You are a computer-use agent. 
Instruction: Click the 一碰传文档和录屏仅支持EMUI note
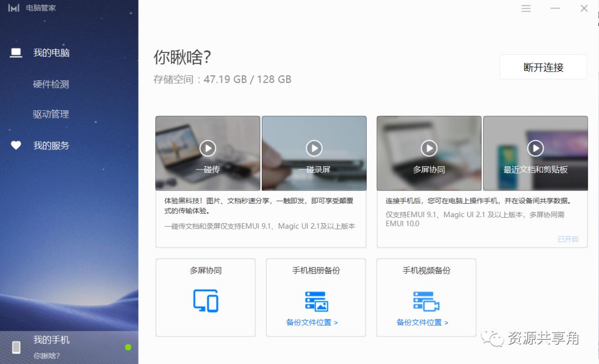pos(260,226)
